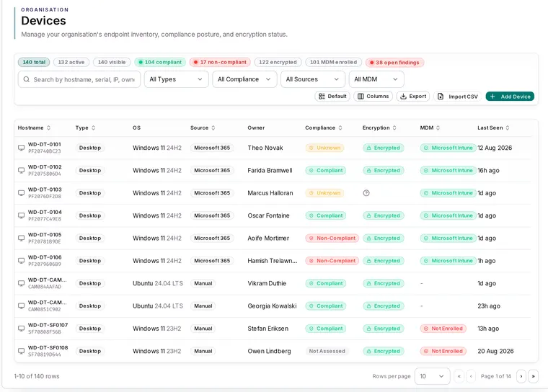This screenshot has width=548, height=392.
Task: Click monitor icon for WD-DT-0104
Action: click(x=22, y=215)
